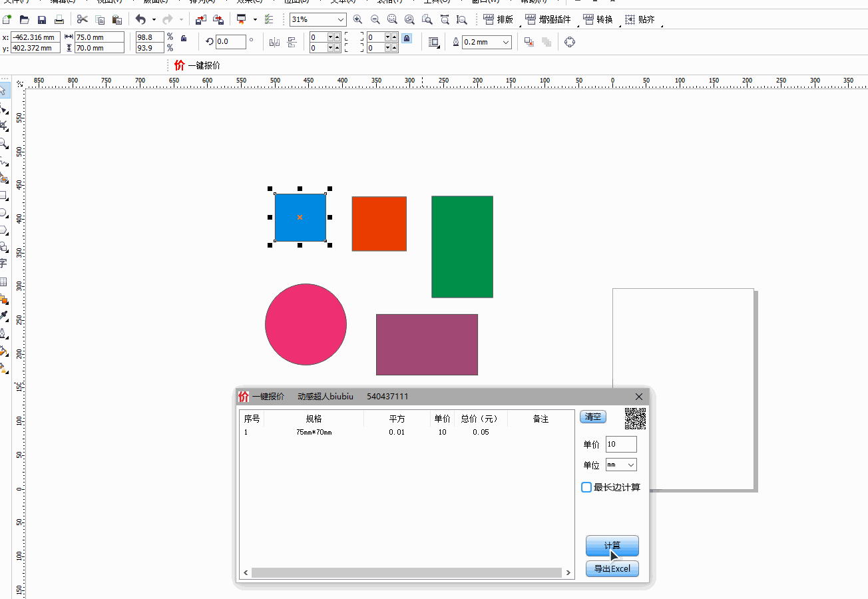Click the To front of layer icon
This screenshot has height=599, width=868.
(x=529, y=42)
